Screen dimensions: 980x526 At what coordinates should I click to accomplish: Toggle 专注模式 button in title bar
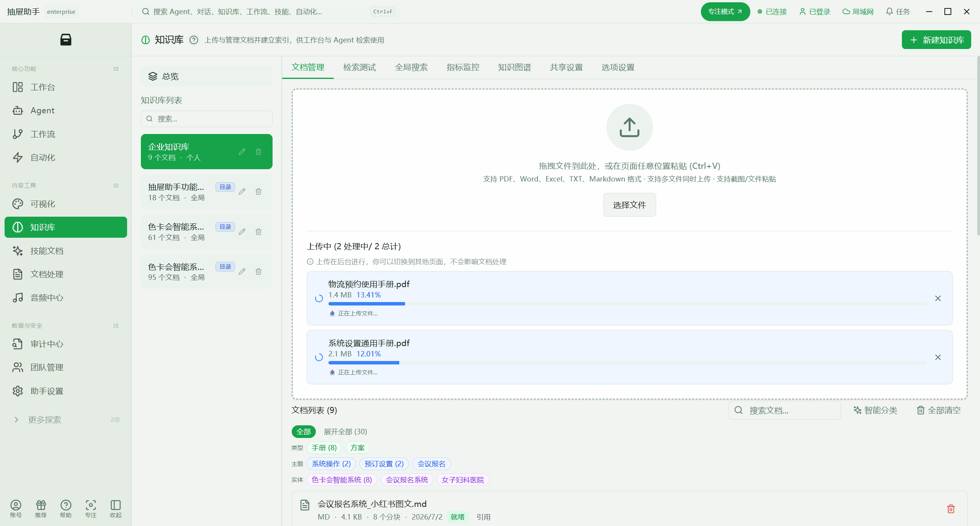point(725,11)
